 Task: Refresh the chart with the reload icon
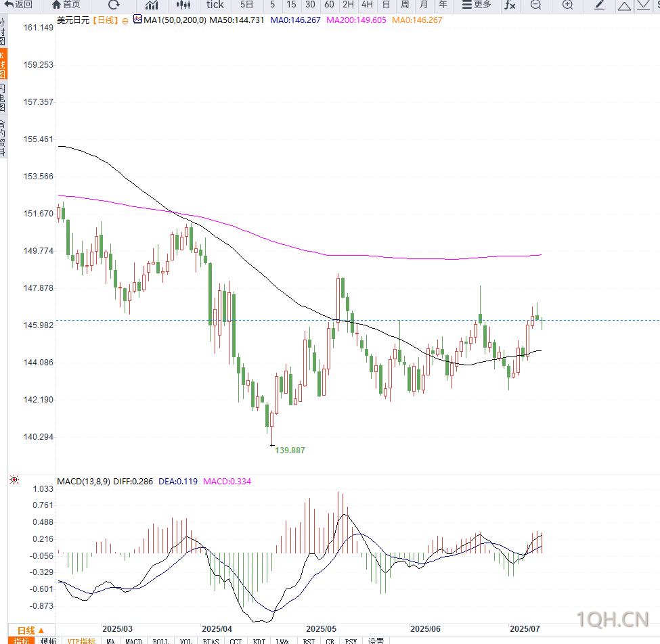click(x=114, y=5)
